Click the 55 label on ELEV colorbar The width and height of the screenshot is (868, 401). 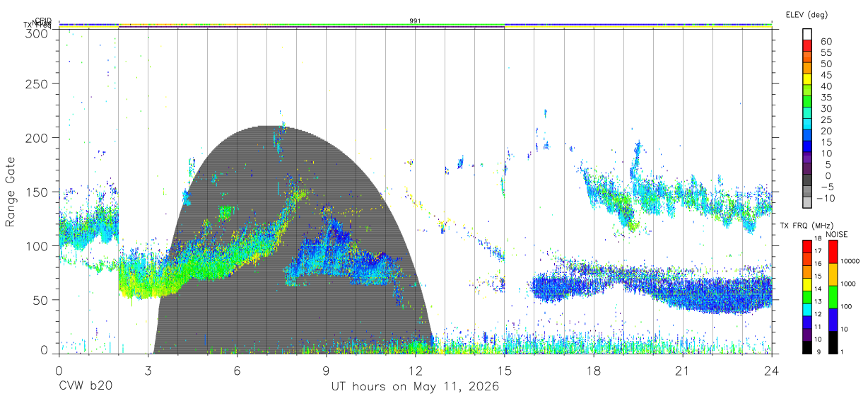(826, 53)
